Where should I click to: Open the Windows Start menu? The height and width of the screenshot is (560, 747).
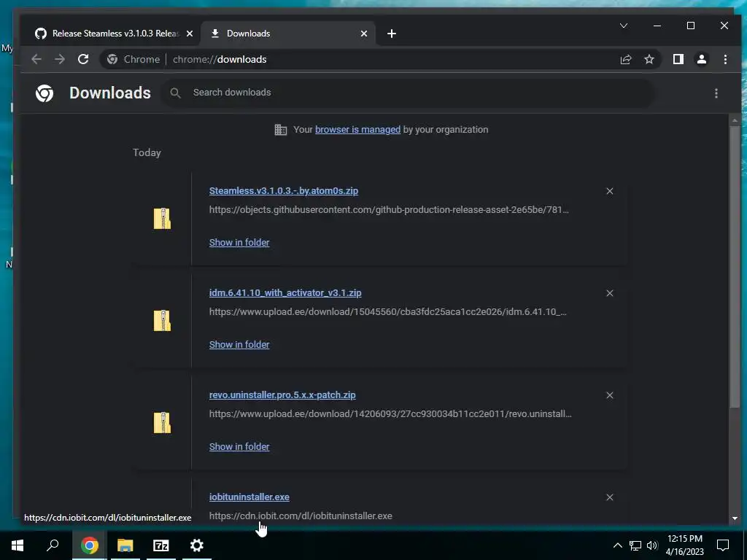[18, 545]
